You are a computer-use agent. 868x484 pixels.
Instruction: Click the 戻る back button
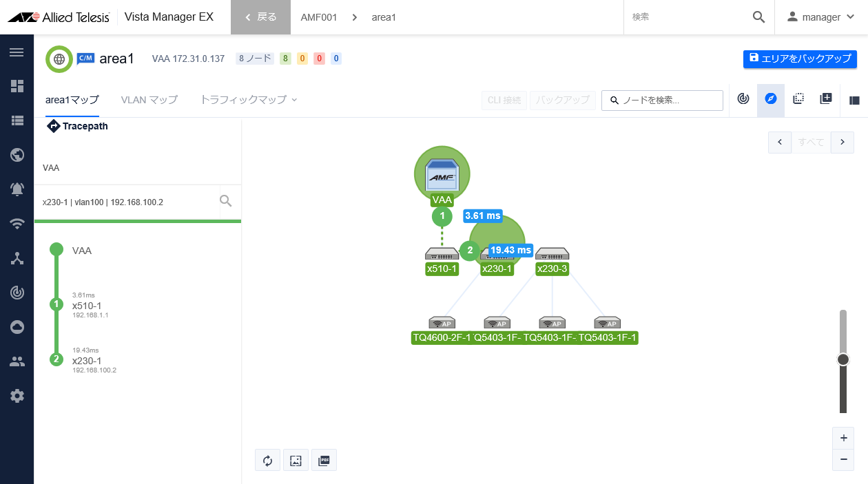(260, 17)
